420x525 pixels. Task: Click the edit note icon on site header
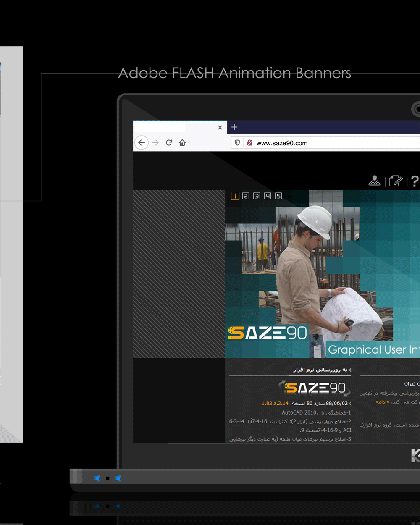(x=396, y=181)
